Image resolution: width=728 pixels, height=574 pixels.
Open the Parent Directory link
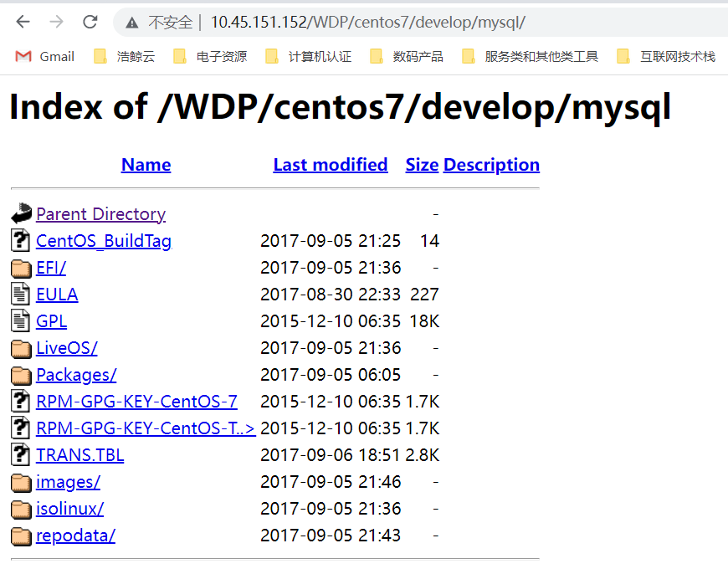[100, 214]
